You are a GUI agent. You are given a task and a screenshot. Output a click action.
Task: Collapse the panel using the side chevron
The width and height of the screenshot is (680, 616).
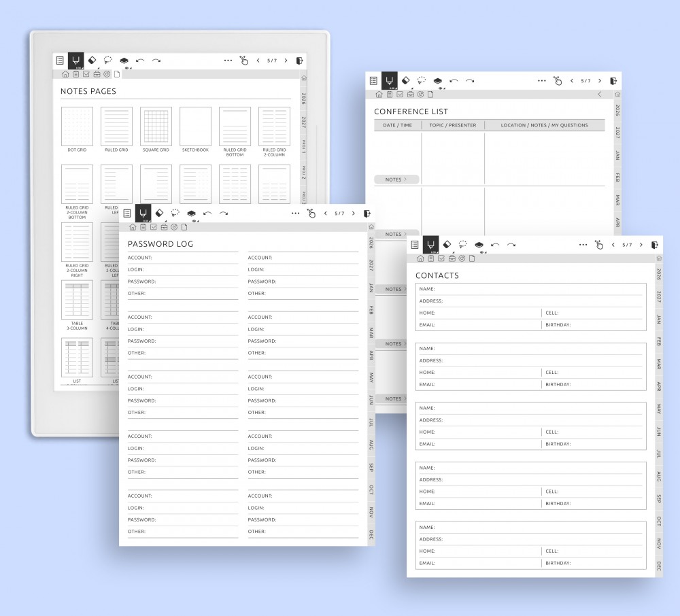coord(599,95)
